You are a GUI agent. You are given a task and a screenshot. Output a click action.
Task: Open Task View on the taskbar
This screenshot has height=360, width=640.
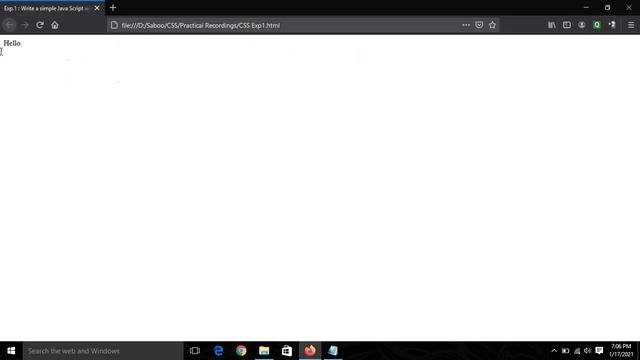195,351
